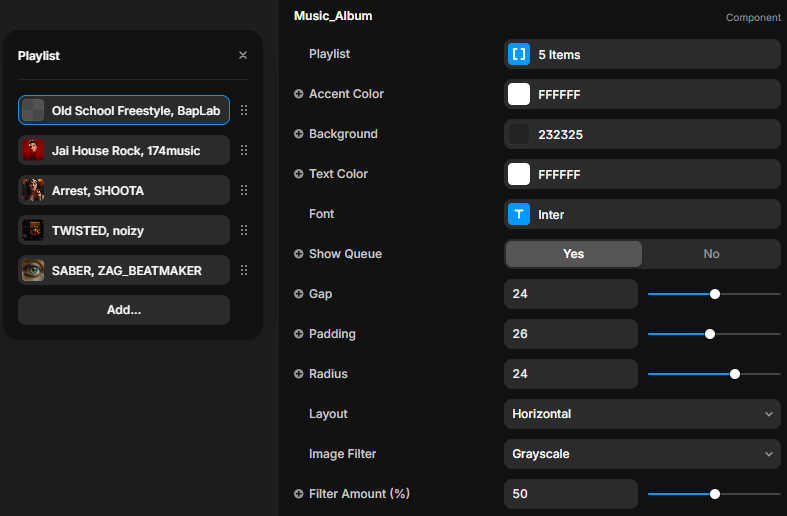Open the Image Filter Grayscale dropdown
Screen dimensions: 787x516
[x=642, y=454]
